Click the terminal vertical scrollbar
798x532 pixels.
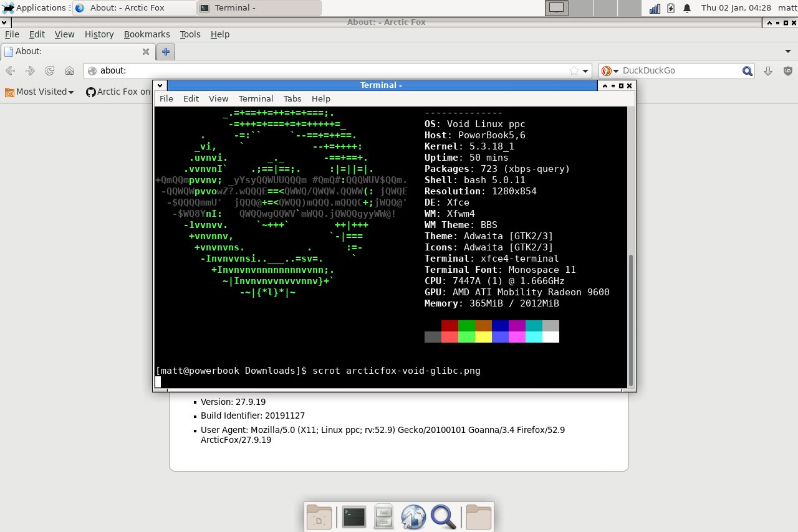click(630, 320)
